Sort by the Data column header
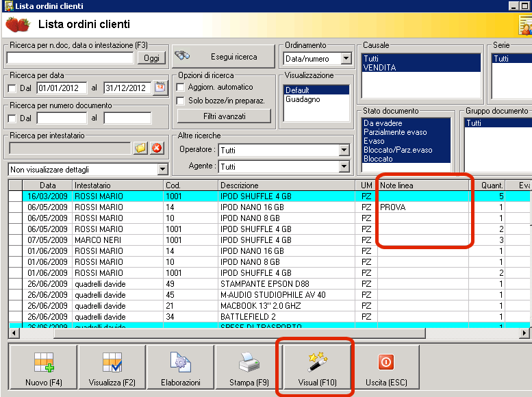The width and height of the screenshot is (532, 397). pos(47,185)
